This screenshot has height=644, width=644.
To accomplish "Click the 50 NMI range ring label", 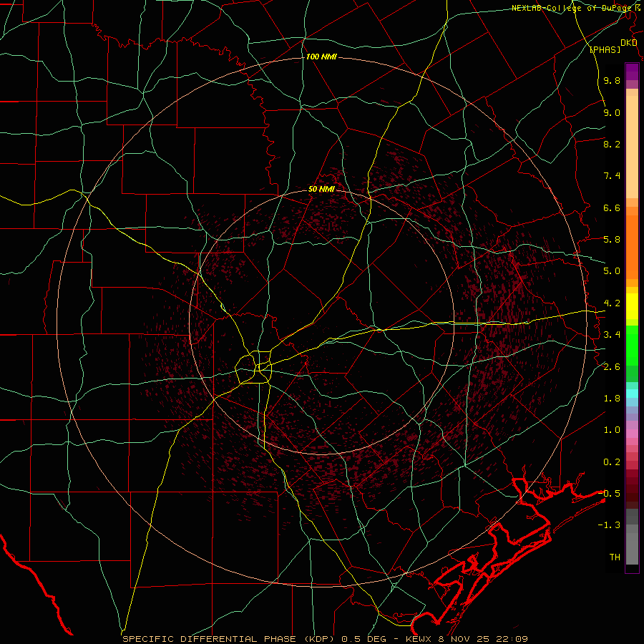I will pyautogui.click(x=321, y=190).
